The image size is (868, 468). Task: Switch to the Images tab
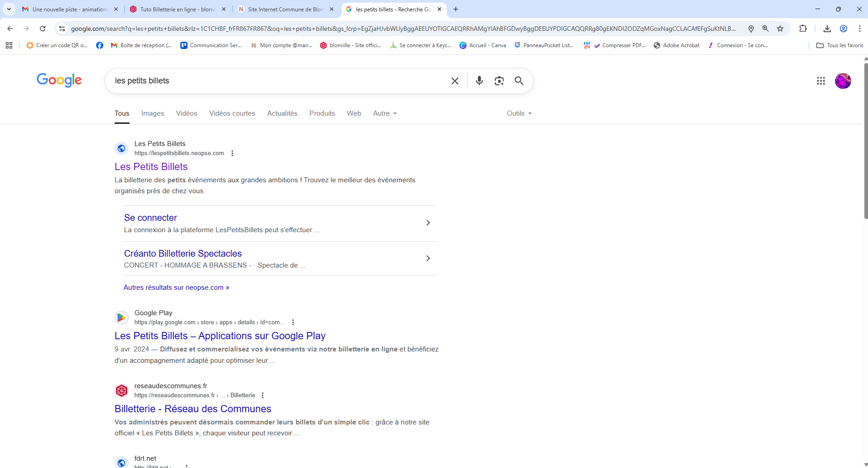point(153,113)
